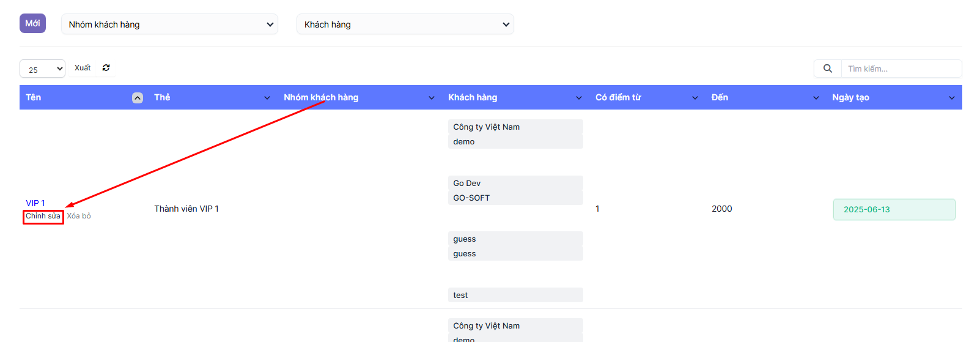Click the Xóa bỏ link under VIP 1
This screenshot has width=980, height=342.
[x=79, y=216]
